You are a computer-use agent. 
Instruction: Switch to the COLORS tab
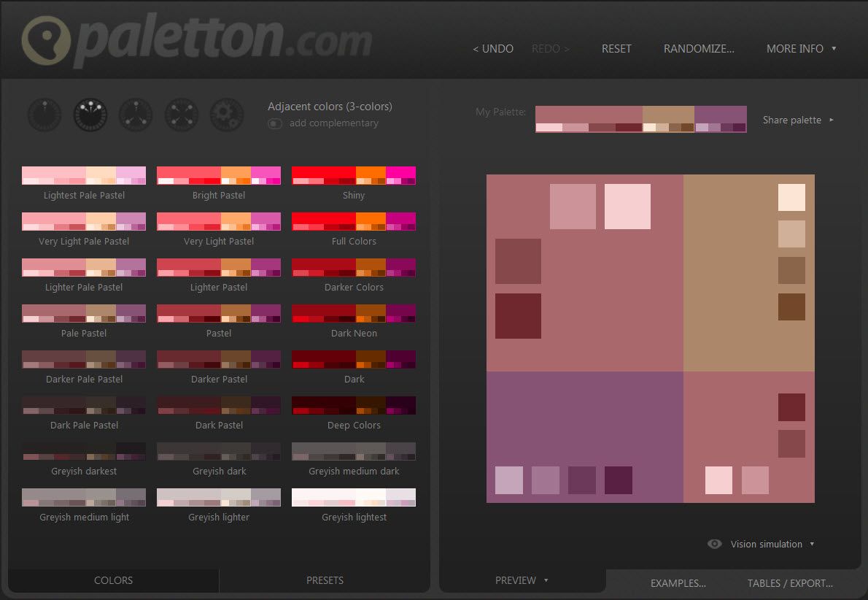pos(113,580)
